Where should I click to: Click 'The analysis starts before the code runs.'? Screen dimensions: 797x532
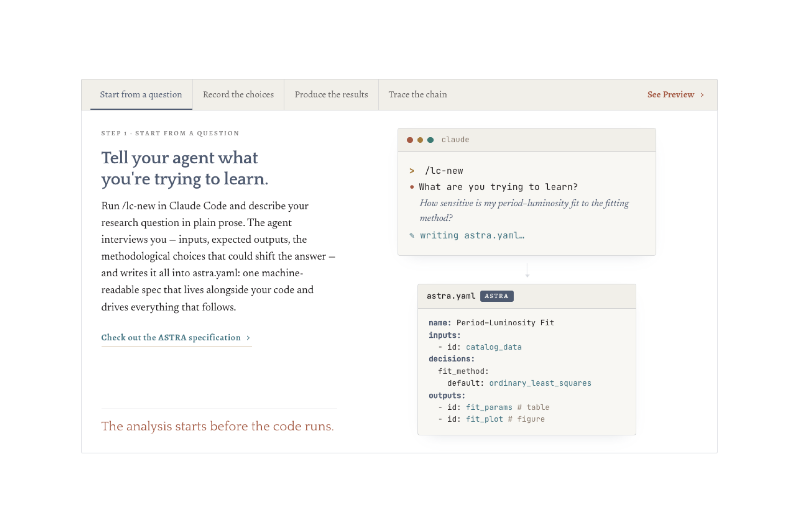coord(217,426)
